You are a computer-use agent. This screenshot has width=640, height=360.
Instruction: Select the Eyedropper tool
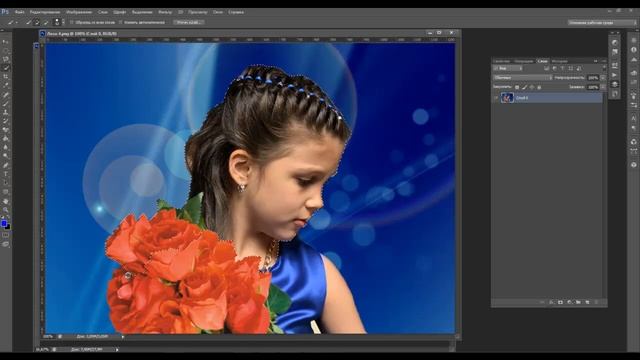click(x=6, y=85)
